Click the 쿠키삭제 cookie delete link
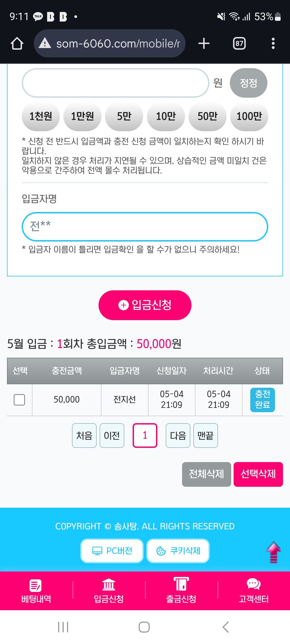290x644 pixels. 178,551
